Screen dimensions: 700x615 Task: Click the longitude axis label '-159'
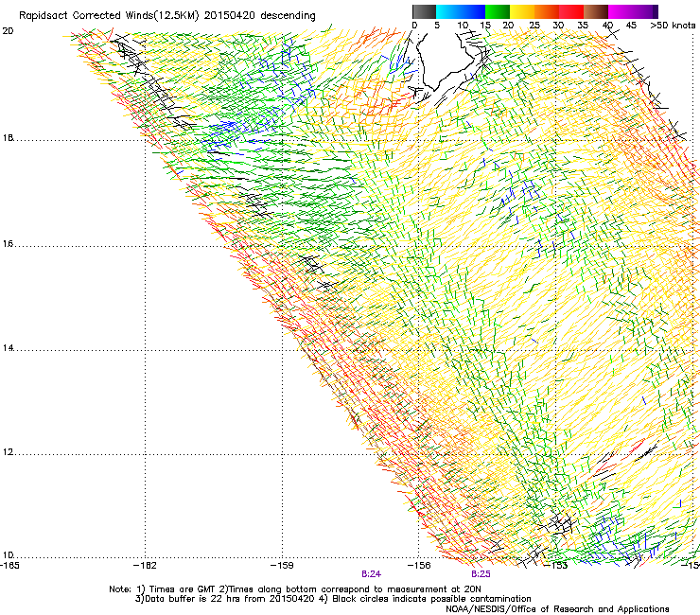(x=282, y=566)
